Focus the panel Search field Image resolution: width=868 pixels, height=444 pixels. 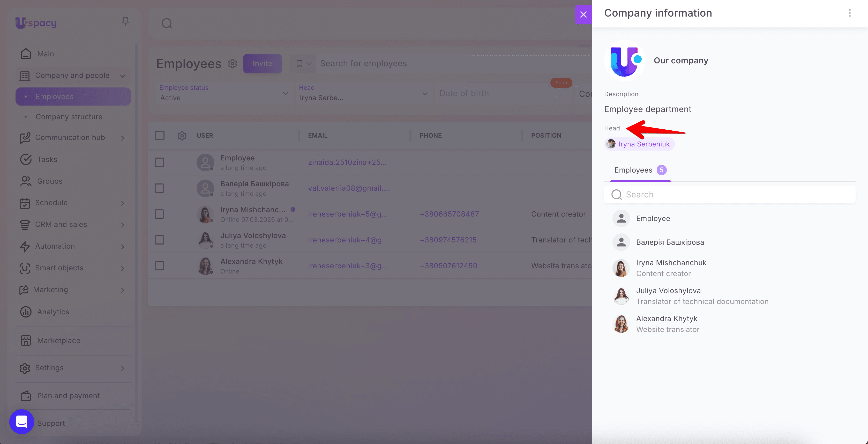[730, 195]
